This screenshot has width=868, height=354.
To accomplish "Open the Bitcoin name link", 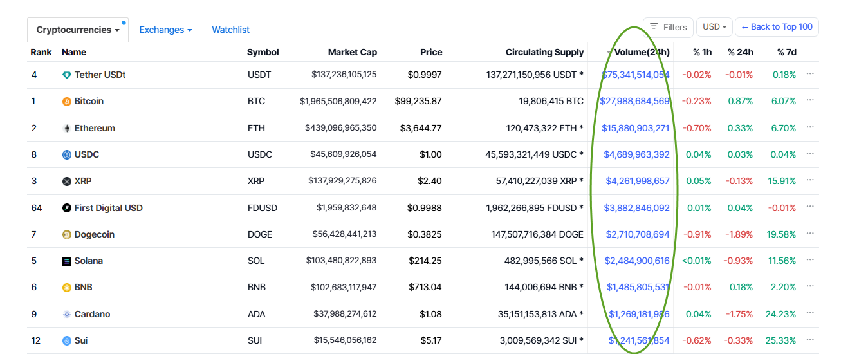I will point(89,101).
